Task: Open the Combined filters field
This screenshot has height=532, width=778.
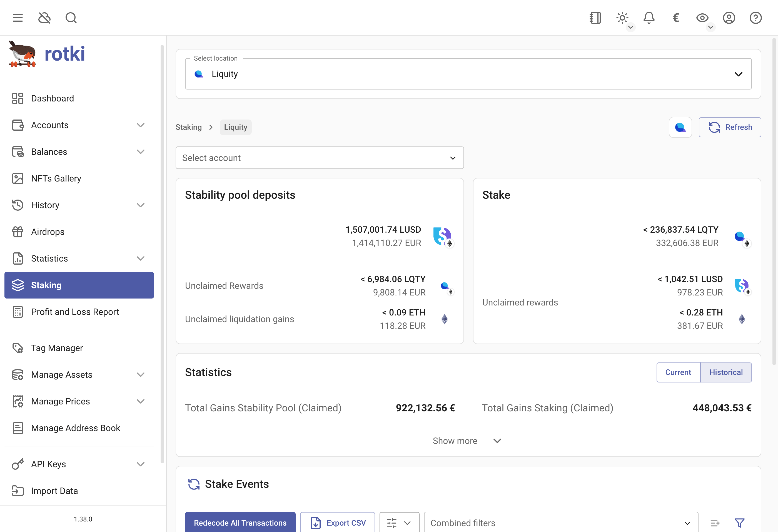Action: point(561,523)
